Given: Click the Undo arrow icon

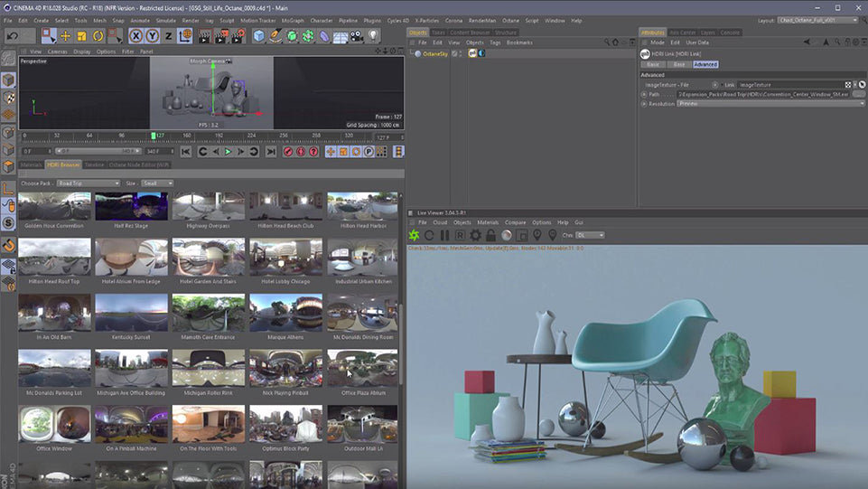Looking at the screenshot, I should 13,35.
